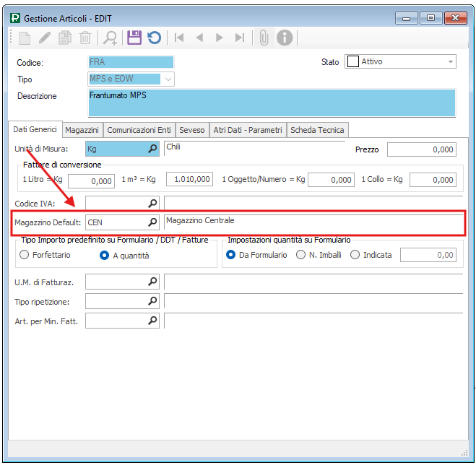Click the Codice IVA search magnifier
Image resolution: width=476 pixels, height=465 pixels.
point(152,204)
